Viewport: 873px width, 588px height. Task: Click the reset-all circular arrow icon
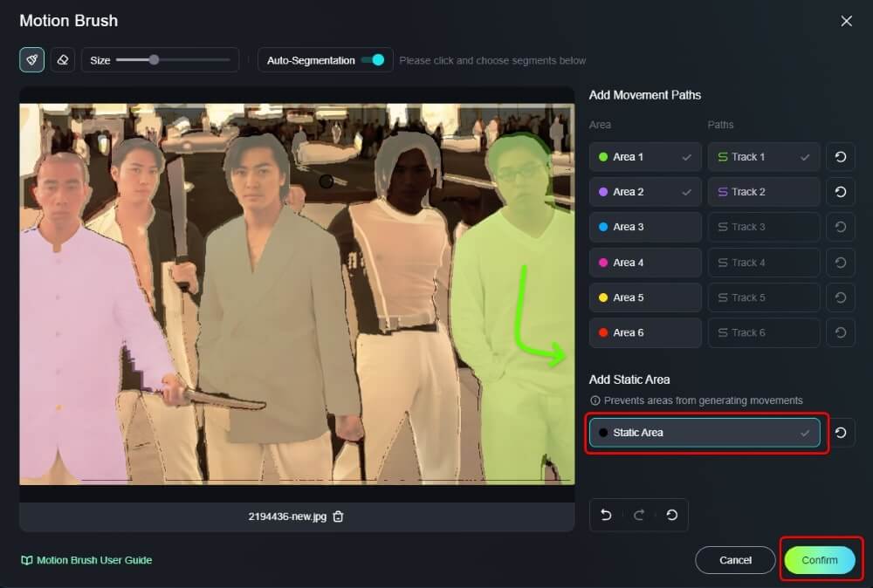671,515
